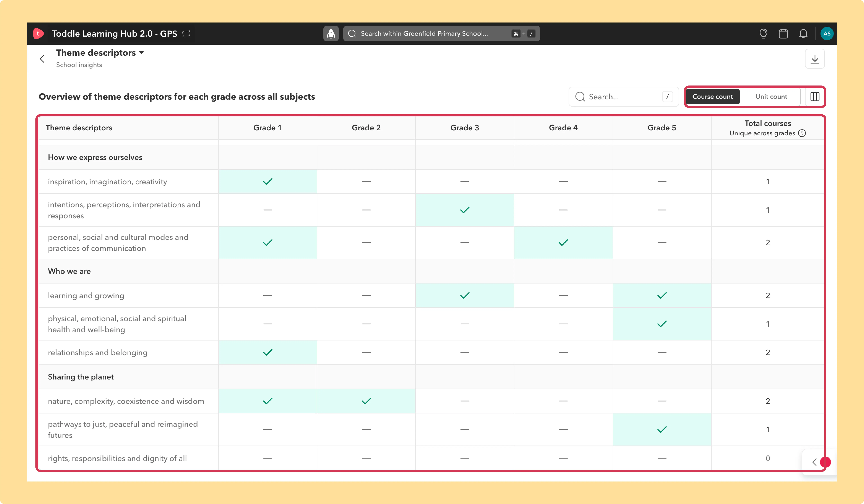Click the switch workspace arrows icon
The width and height of the screenshot is (864, 504).
point(186,34)
